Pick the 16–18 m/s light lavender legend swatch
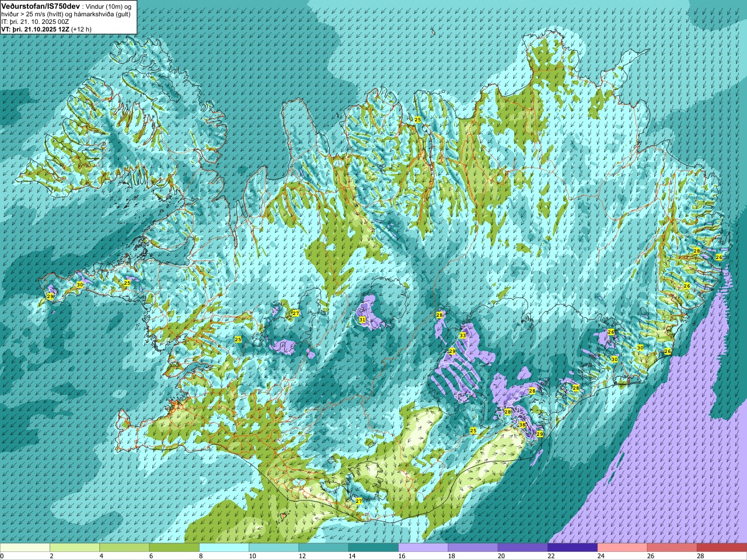Viewport: 747px width, 560px height. click(x=423, y=548)
